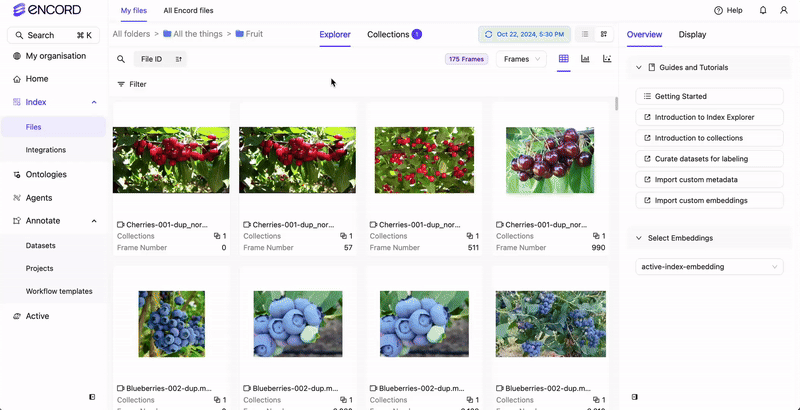The width and height of the screenshot is (800, 410).
Task: Switch to list view icon
Action: click(585, 35)
